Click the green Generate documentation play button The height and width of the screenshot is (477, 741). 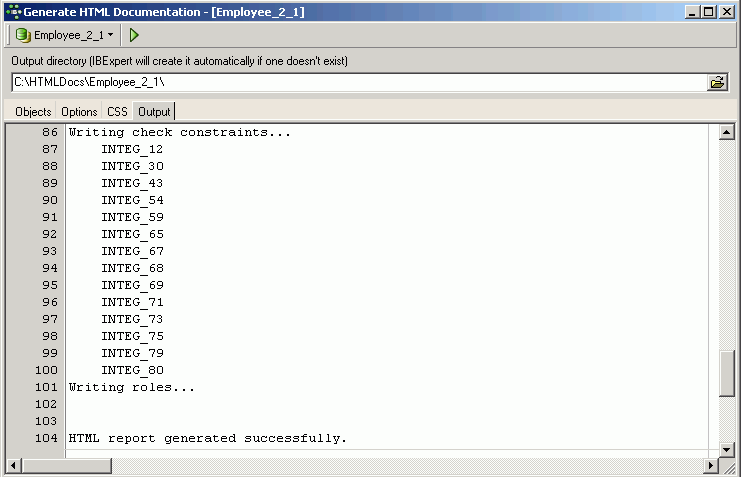click(135, 35)
